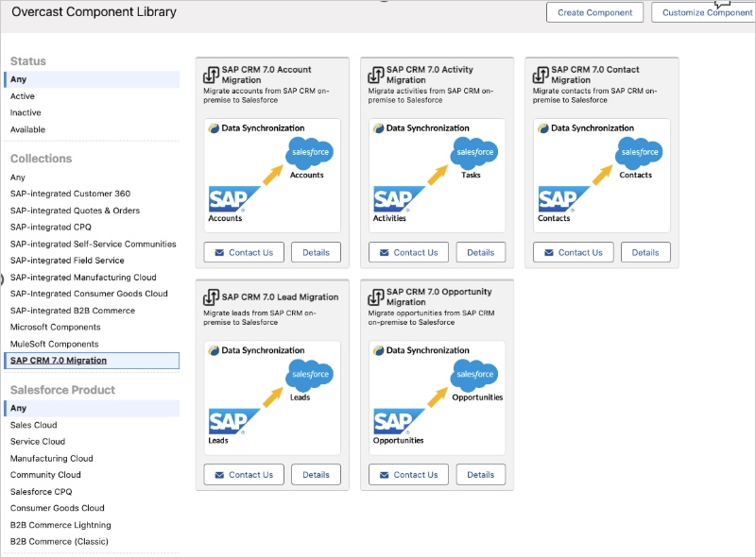Filter products by B2B Commerce (Classic)

[60, 541]
